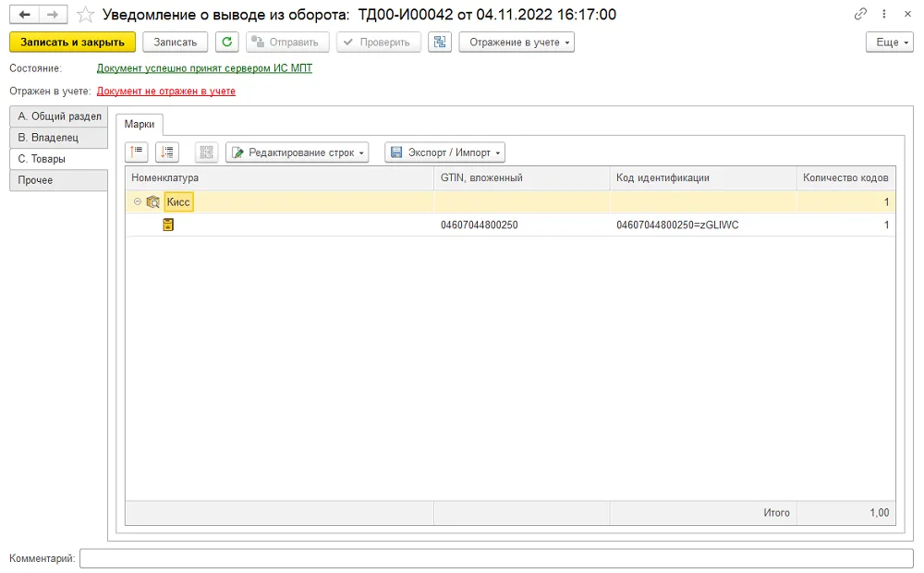Click the Количество кодов column header

pos(845,178)
